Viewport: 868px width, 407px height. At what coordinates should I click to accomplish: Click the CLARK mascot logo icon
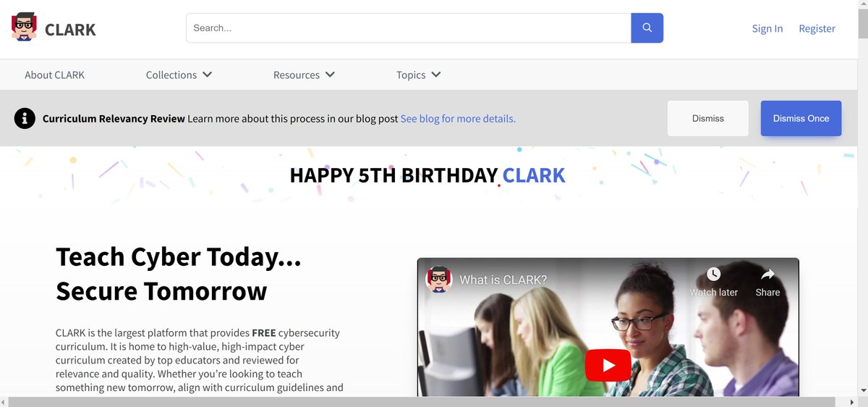point(24,28)
